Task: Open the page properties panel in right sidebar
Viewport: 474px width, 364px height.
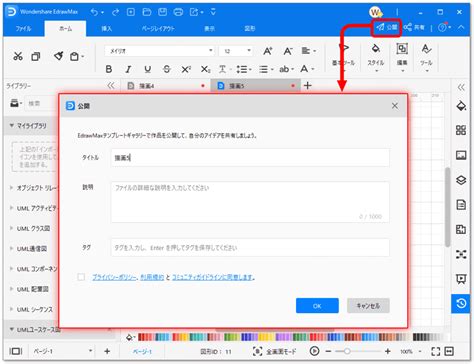Action: tap(461, 205)
